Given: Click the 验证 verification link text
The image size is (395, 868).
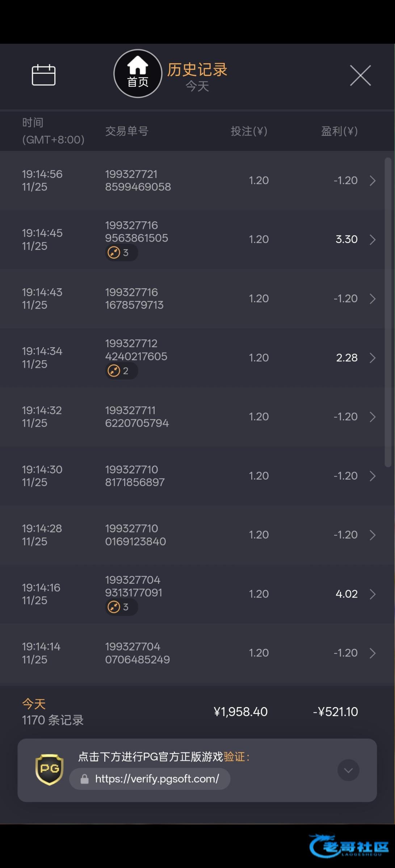Looking at the screenshot, I should (234, 757).
